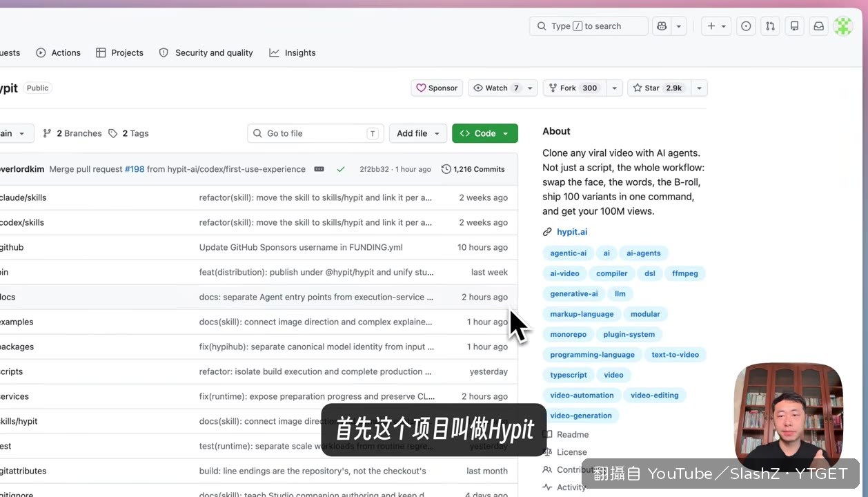Screen dimensions: 868x497
Task: Open 'feat(distribution): publish under @hypit' commit message
Action: pyautogui.click(x=317, y=272)
